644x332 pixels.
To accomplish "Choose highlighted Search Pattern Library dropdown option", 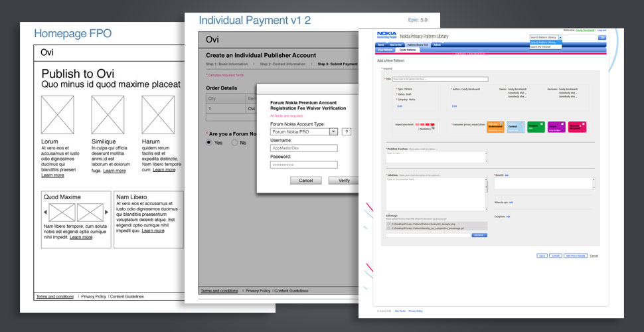I will (x=546, y=42).
